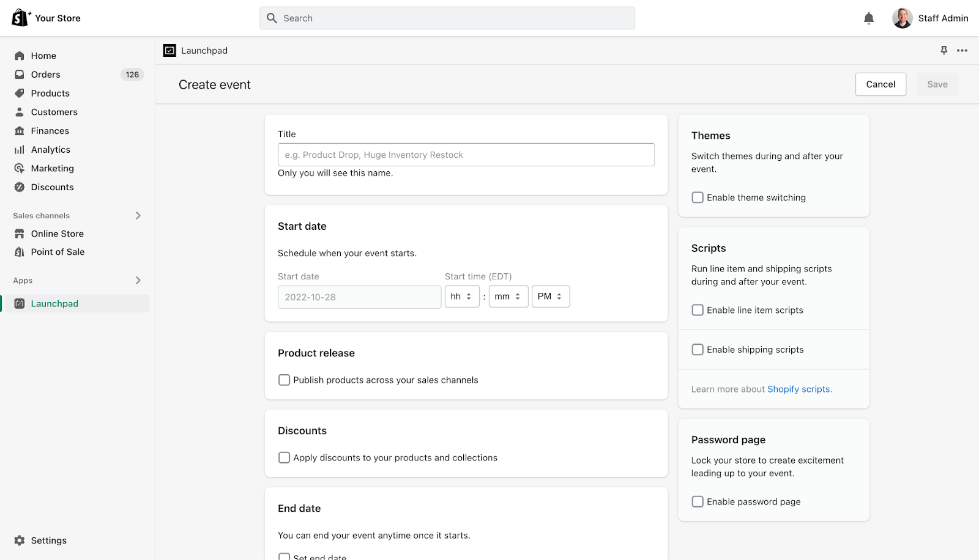This screenshot has width=979, height=560.
Task: Open the hour (hh) dropdown
Action: [462, 297]
